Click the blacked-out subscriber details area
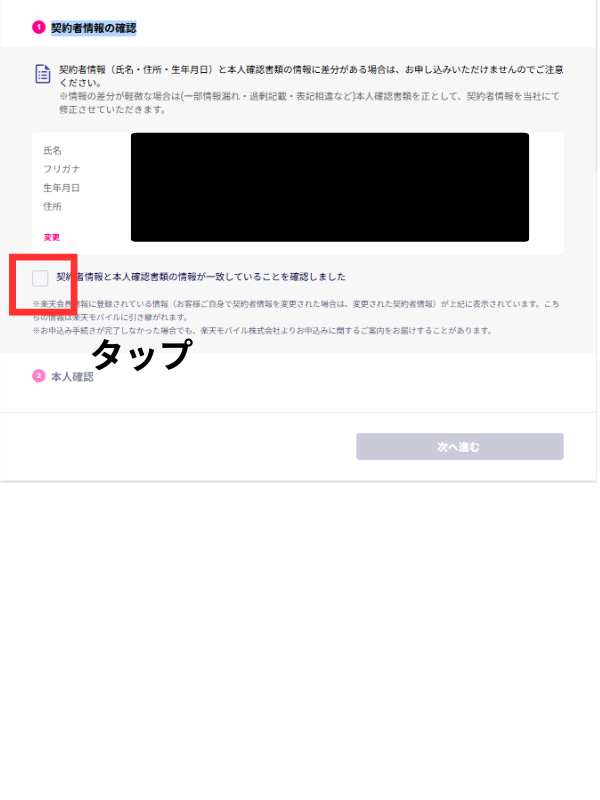Viewport: 600px width, 800px height. pos(330,187)
